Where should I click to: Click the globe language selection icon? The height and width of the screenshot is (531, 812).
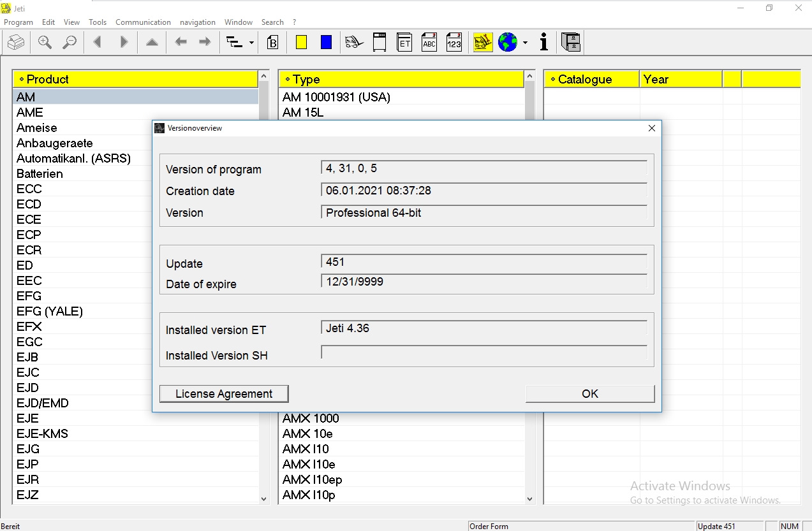(x=507, y=42)
